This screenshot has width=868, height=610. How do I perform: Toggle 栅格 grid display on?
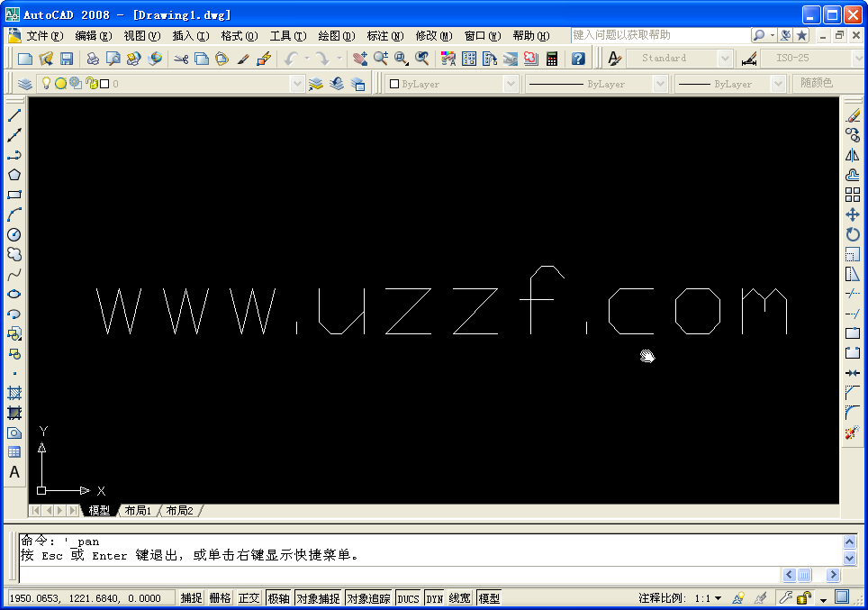220,597
